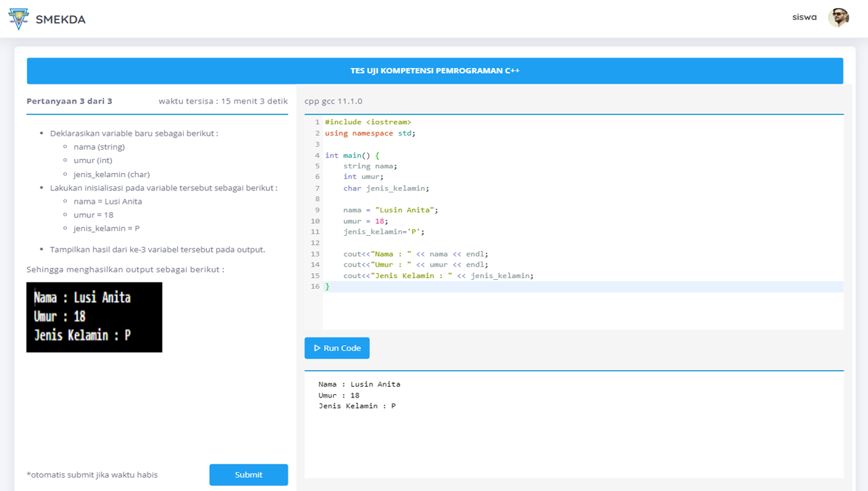Click the waktu tersisa countdown timer

(x=222, y=101)
